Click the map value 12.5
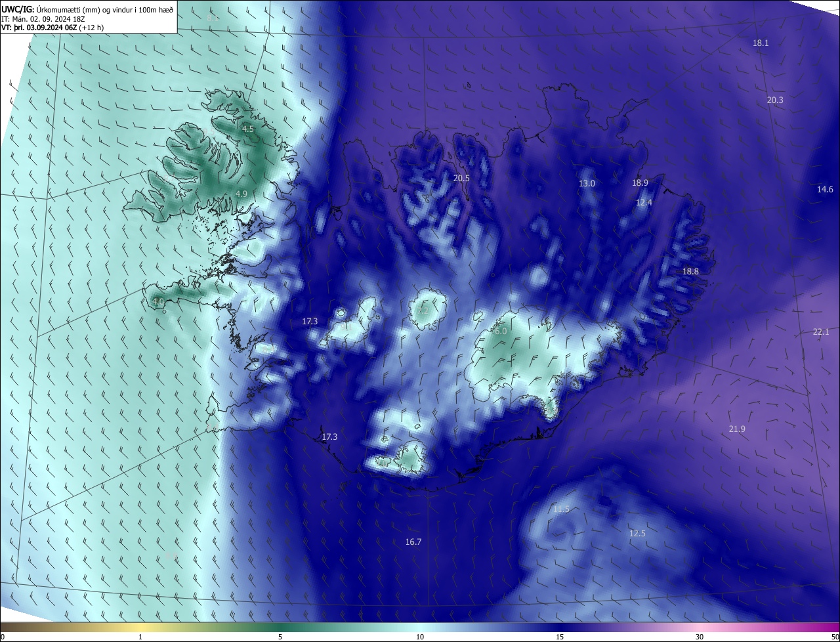Image resolution: width=840 pixels, height=642 pixels. [x=637, y=533]
